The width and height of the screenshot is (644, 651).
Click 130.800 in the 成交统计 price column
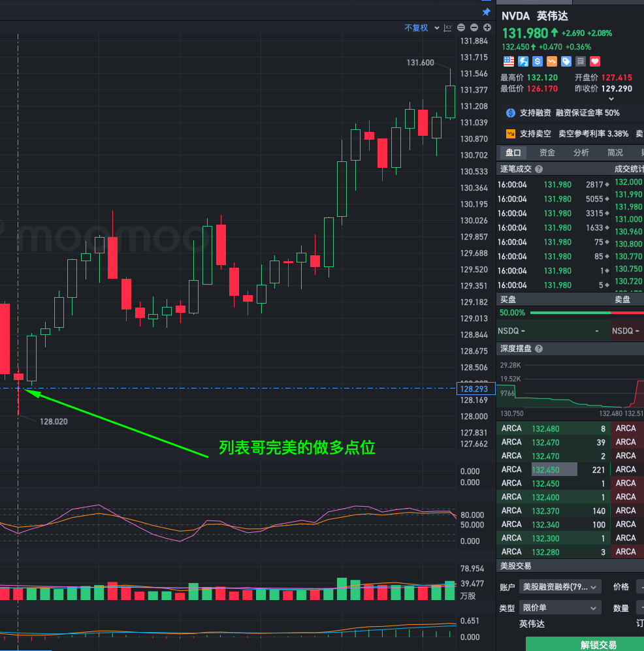coord(628,244)
